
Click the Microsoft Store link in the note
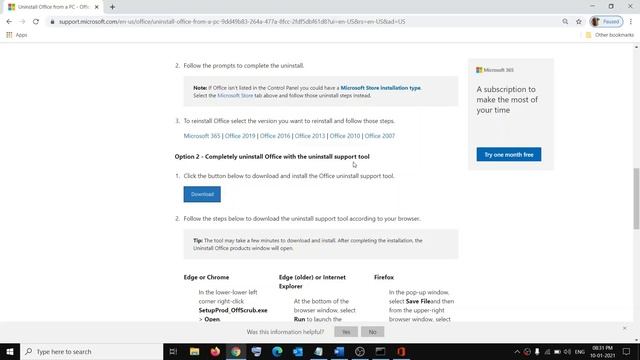click(x=235, y=96)
